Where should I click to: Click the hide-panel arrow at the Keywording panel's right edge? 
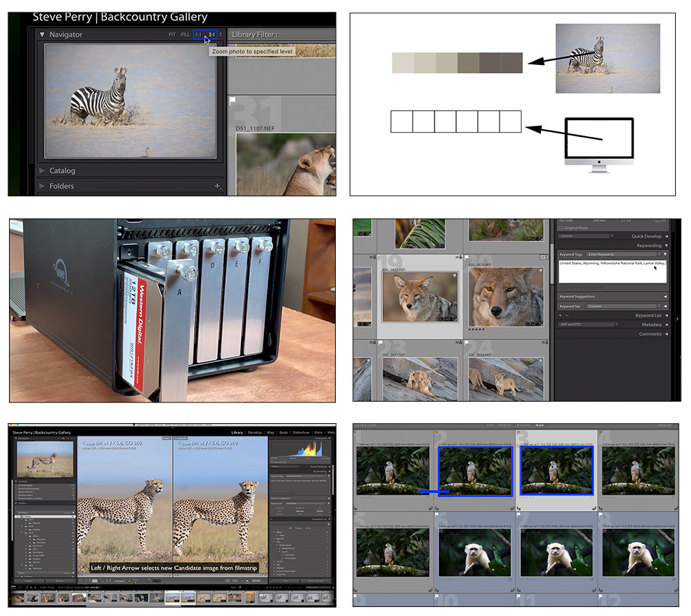pos(677,318)
